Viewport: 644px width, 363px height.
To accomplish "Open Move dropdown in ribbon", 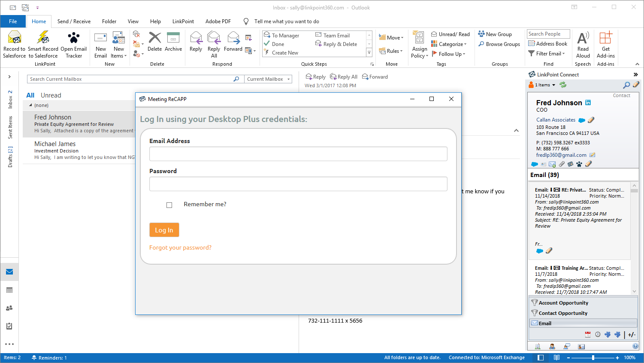I will [391, 38].
